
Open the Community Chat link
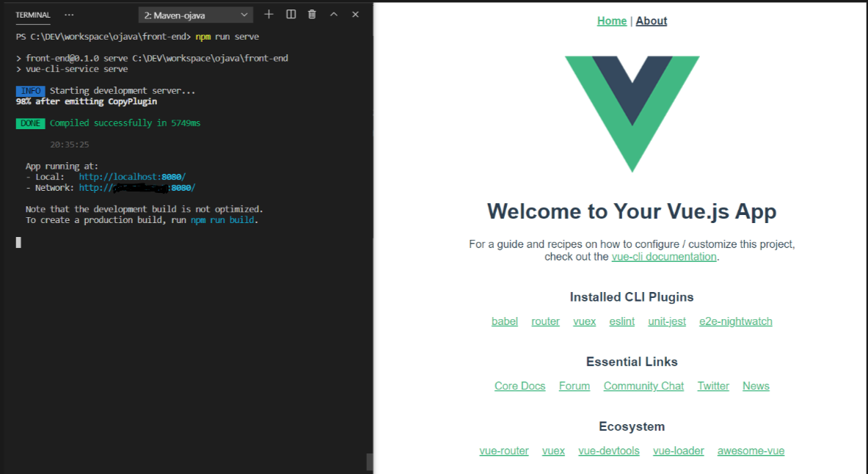643,386
